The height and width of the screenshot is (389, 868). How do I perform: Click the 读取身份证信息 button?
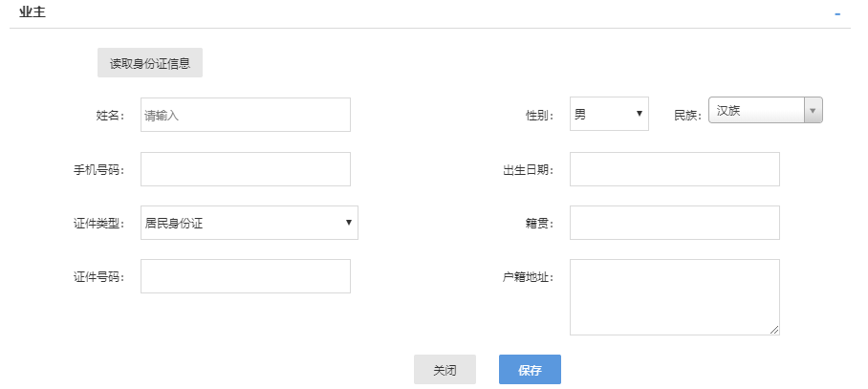tap(150, 62)
